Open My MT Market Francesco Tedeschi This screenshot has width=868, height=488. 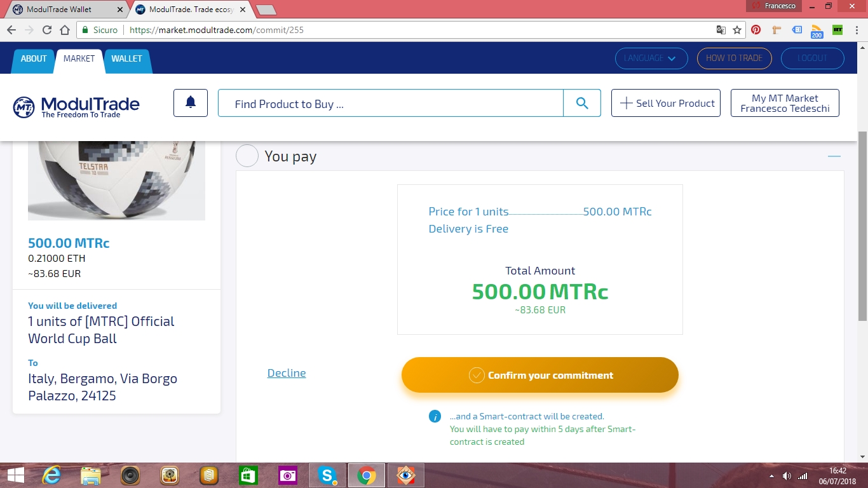(x=785, y=103)
